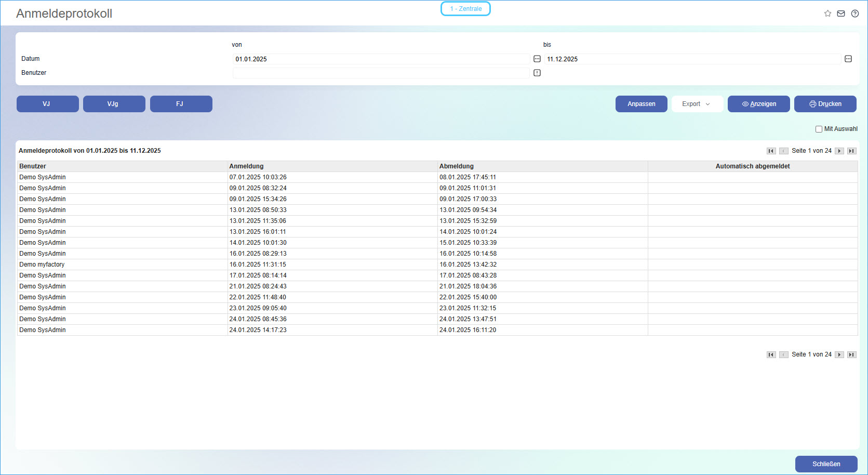Click the VJg button
The width and height of the screenshot is (868, 475).
(114, 104)
